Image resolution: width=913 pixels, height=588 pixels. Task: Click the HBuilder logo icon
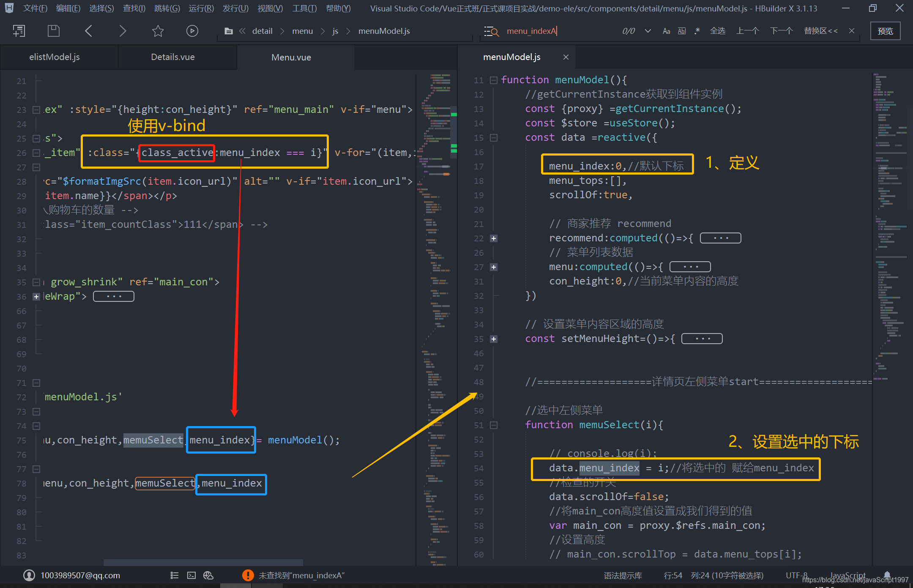9,8
